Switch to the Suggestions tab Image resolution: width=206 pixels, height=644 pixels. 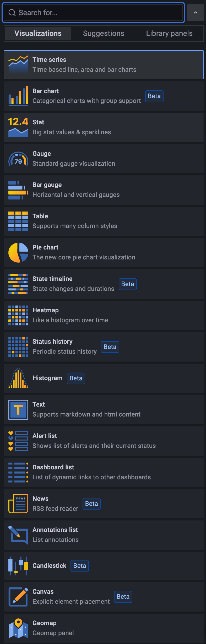click(x=104, y=34)
